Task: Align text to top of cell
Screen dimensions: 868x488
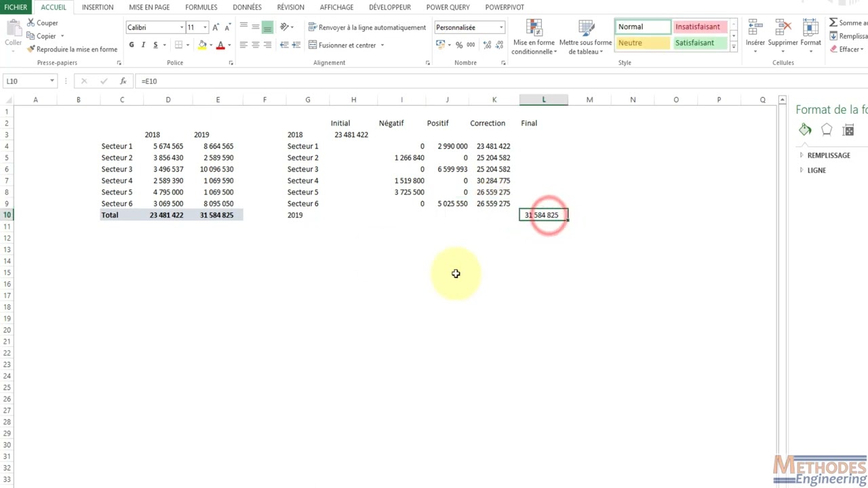Action: point(243,27)
